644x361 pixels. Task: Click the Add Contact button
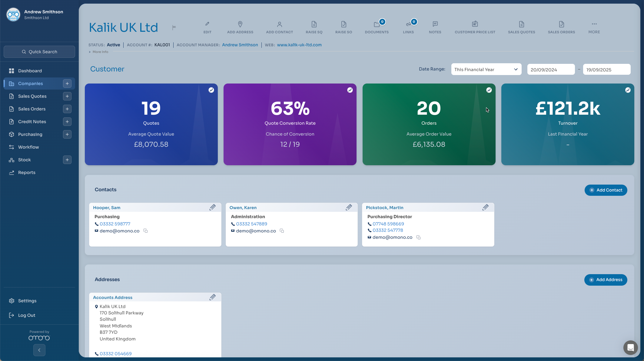pyautogui.click(x=606, y=190)
